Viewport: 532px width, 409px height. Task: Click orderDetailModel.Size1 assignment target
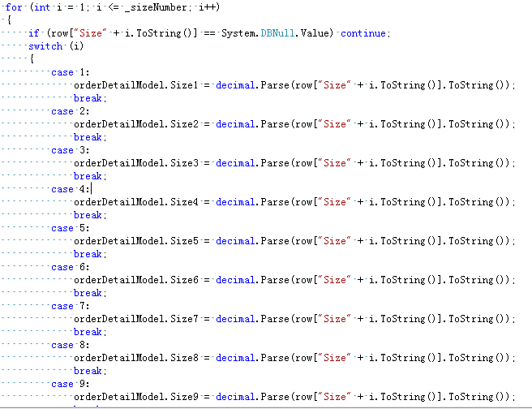135,85
